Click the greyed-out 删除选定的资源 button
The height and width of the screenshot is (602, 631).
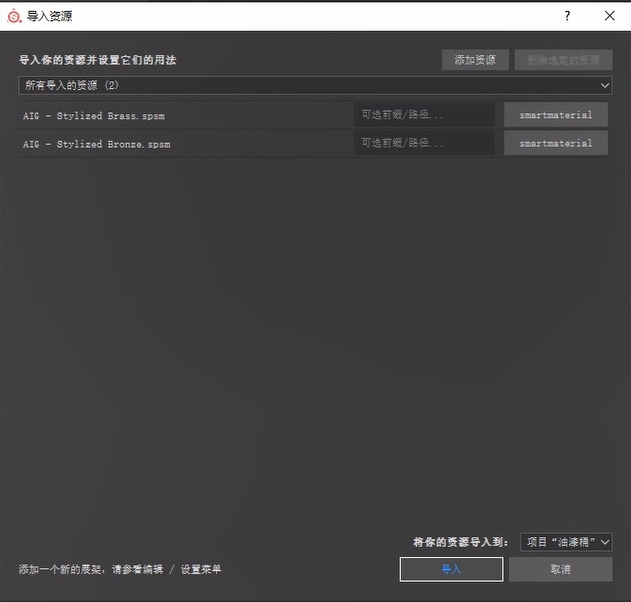click(x=563, y=60)
